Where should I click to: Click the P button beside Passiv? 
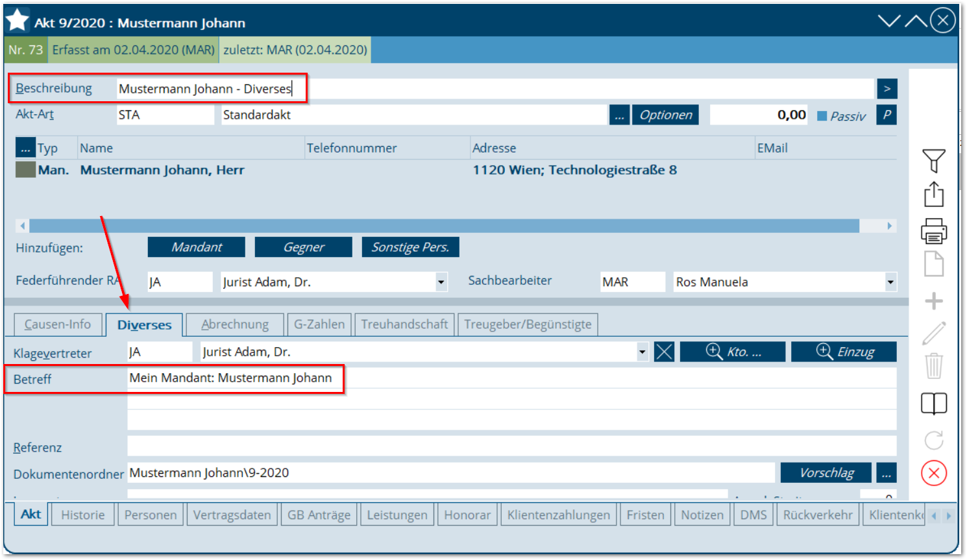pos(887,115)
